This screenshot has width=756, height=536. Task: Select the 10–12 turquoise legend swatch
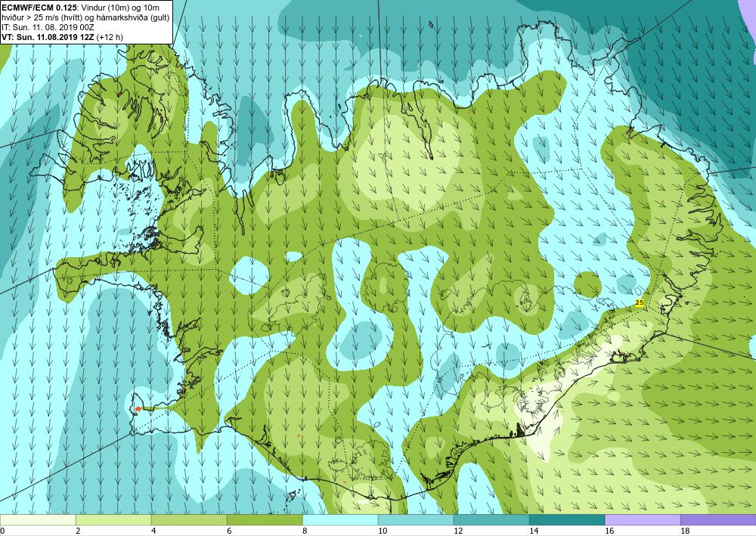(416, 519)
